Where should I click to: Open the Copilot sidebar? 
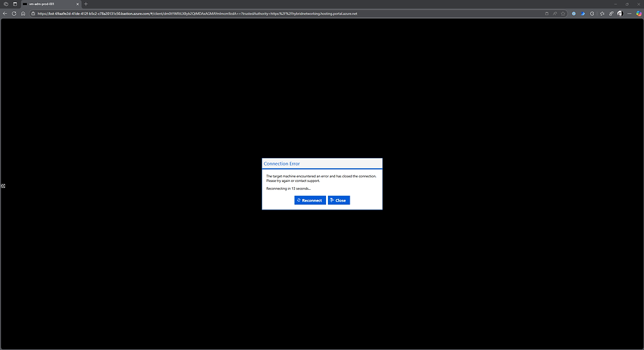point(639,14)
